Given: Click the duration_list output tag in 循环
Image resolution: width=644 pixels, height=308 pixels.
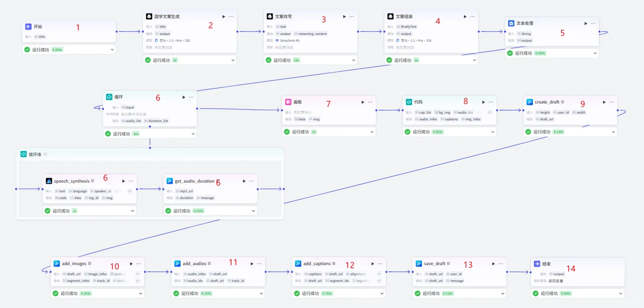Looking at the screenshot, I should [x=156, y=121].
